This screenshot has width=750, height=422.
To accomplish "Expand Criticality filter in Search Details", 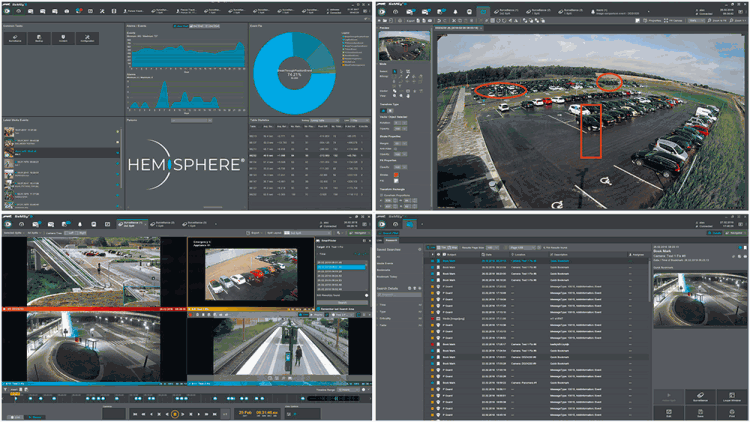I will pyautogui.click(x=385, y=318).
